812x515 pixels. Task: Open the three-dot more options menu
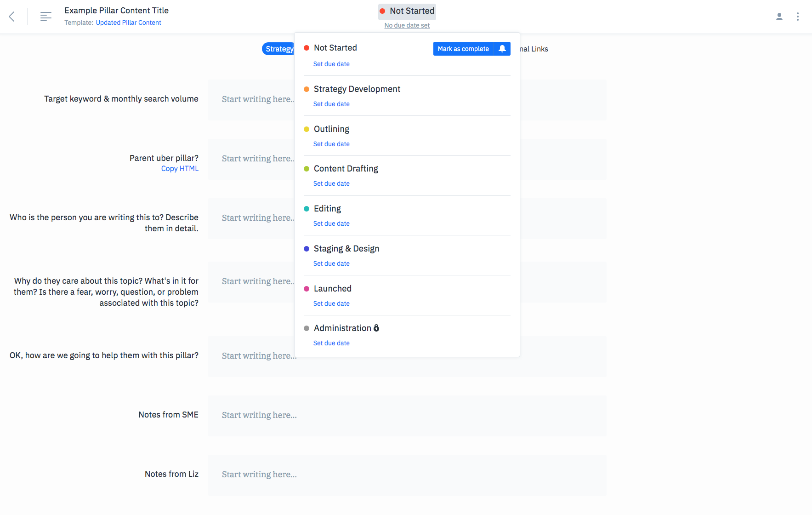click(x=798, y=17)
